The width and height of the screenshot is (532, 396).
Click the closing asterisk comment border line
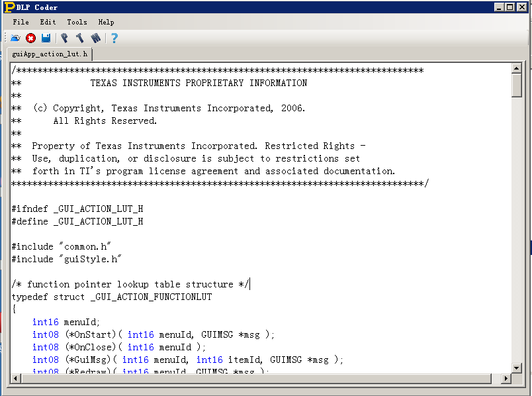(x=220, y=183)
